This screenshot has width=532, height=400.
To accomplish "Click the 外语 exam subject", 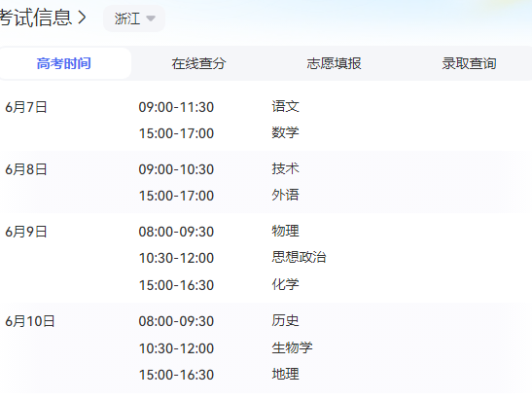I will (285, 195).
